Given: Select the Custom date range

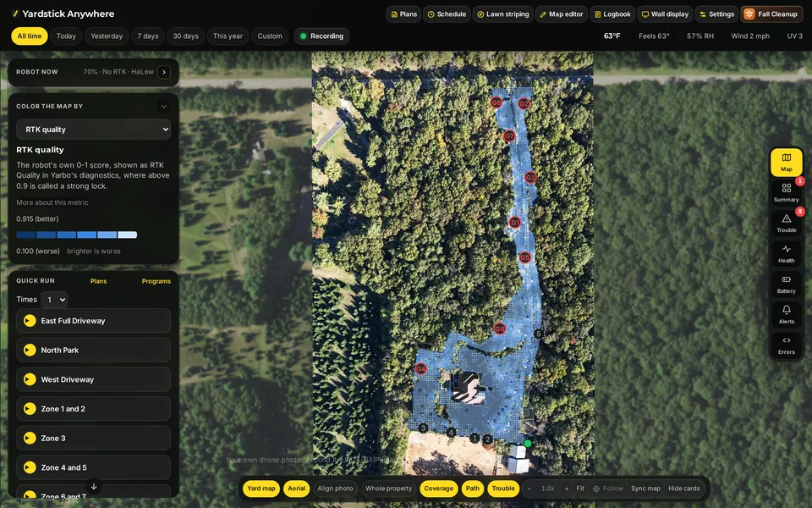Looking at the screenshot, I should pyautogui.click(x=270, y=36).
